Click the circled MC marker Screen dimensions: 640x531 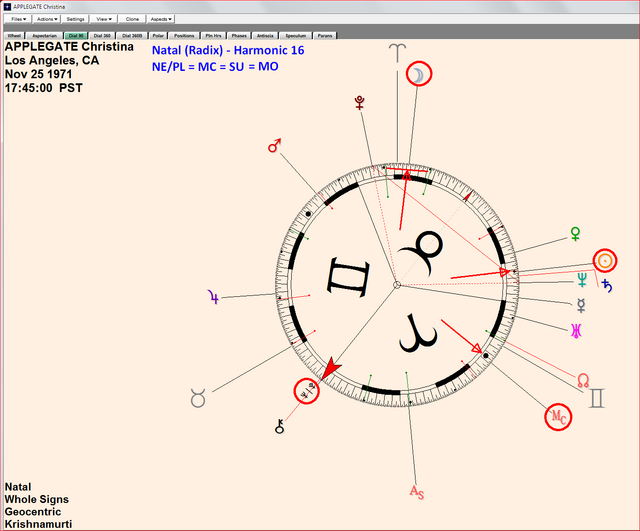(x=558, y=417)
